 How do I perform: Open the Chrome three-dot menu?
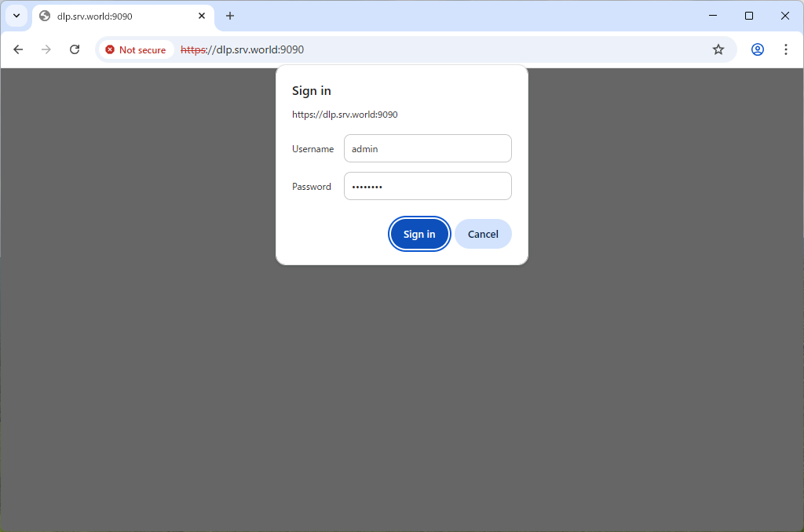pyautogui.click(x=785, y=49)
